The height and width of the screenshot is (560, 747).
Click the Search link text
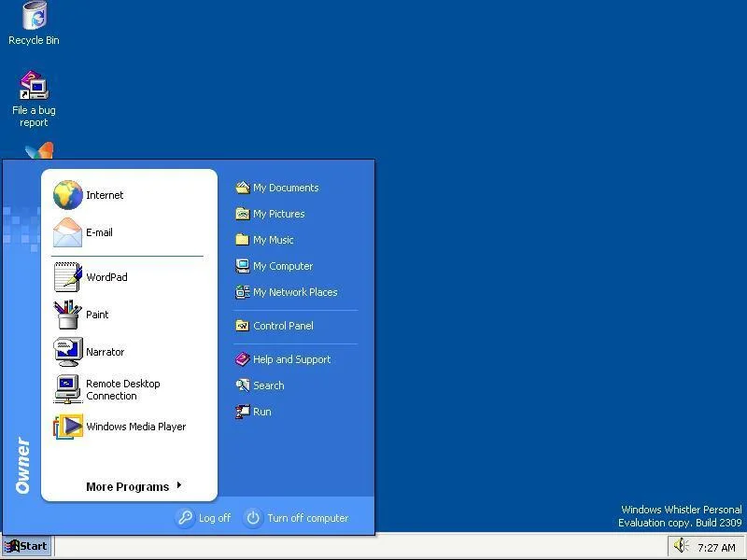268,385
